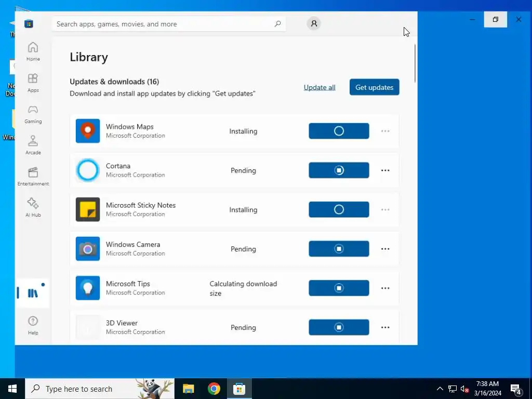Click the Cortana app icon
Image resolution: width=532 pixels, height=399 pixels.
[88, 170]
